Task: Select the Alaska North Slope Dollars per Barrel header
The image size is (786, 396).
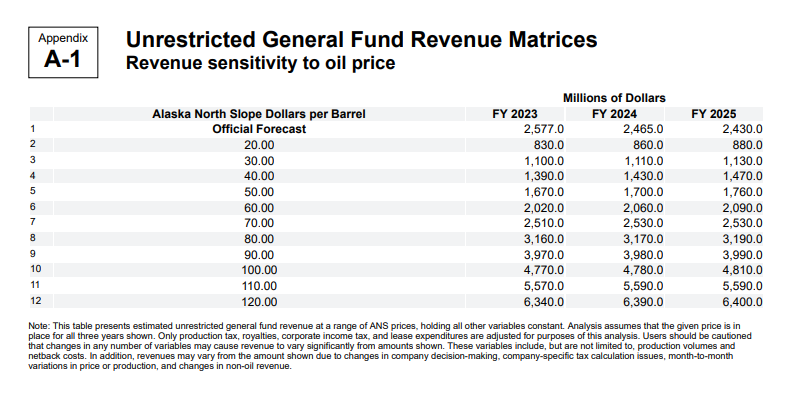Action: click(x=259, y=114)
